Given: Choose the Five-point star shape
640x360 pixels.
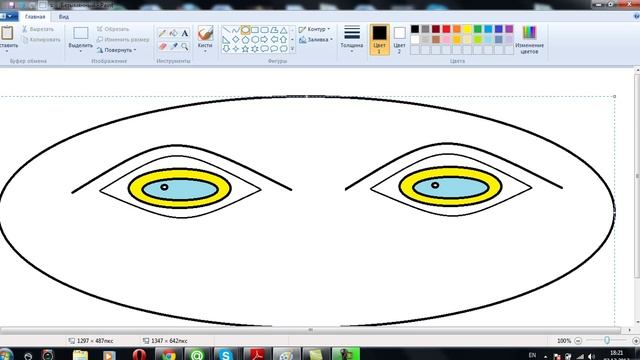Looking at the screenshot, I should 245,49.
